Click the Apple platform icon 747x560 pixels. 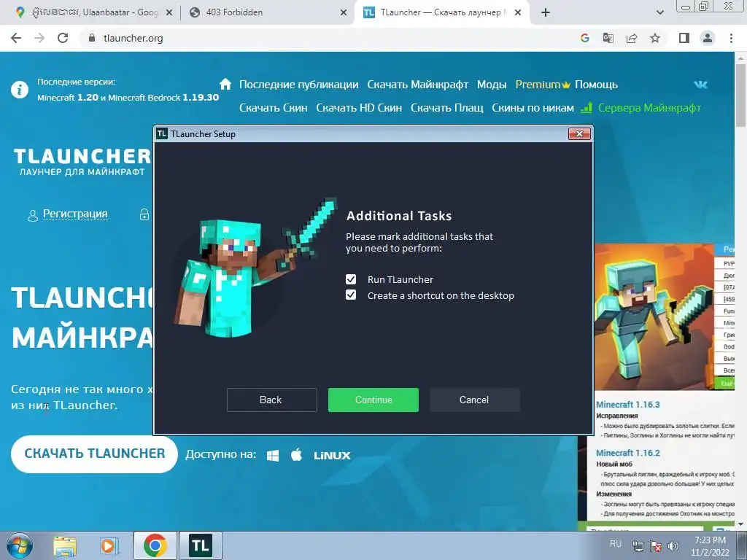[296, 455]
